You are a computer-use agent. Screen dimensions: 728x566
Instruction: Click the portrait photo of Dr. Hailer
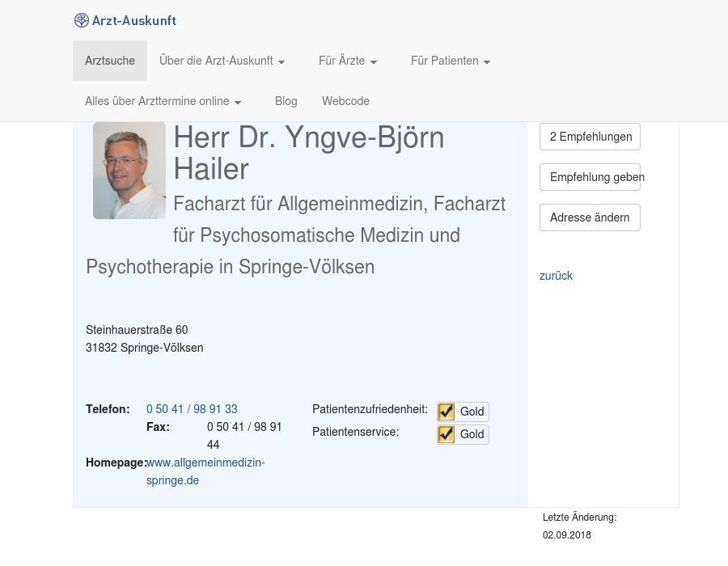129,171
